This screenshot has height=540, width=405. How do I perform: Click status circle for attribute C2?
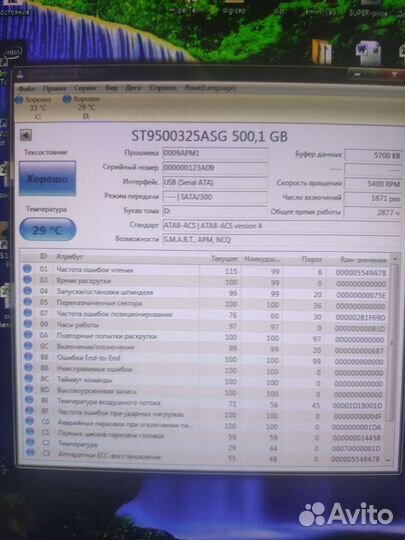30,442
